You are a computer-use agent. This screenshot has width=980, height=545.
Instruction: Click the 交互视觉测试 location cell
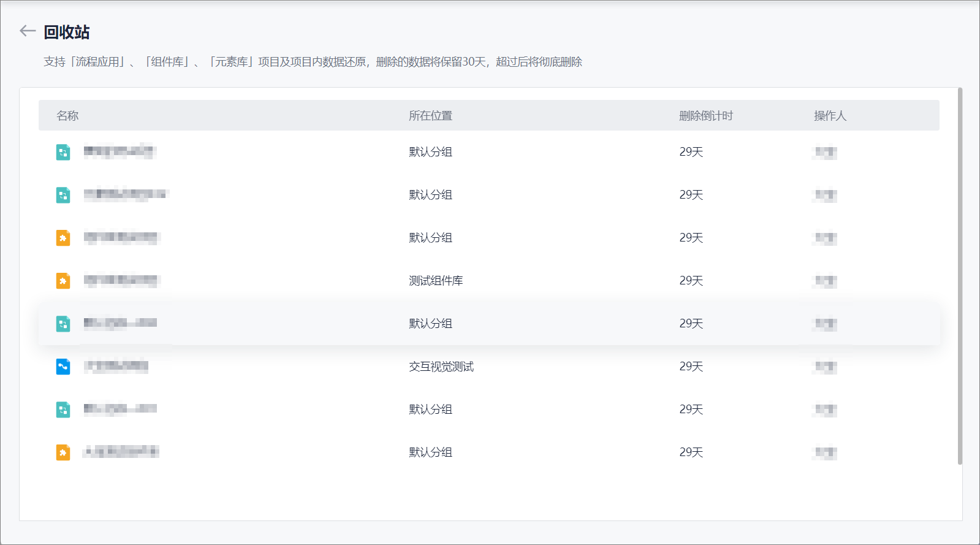click(x=441, y=367)
